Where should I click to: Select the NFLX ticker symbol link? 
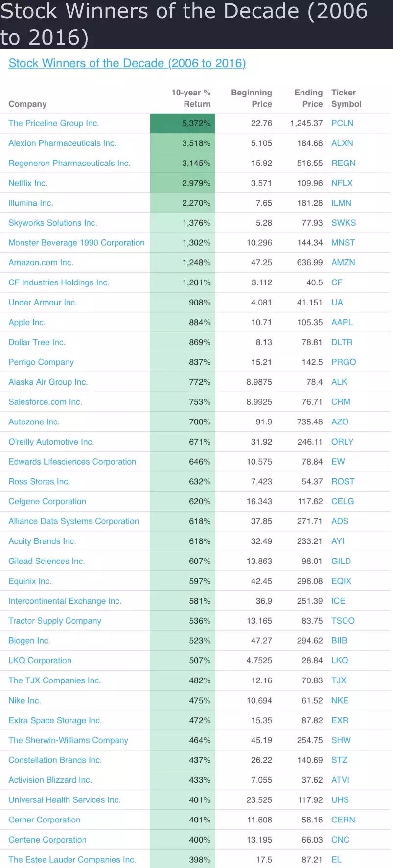point(342,183)
